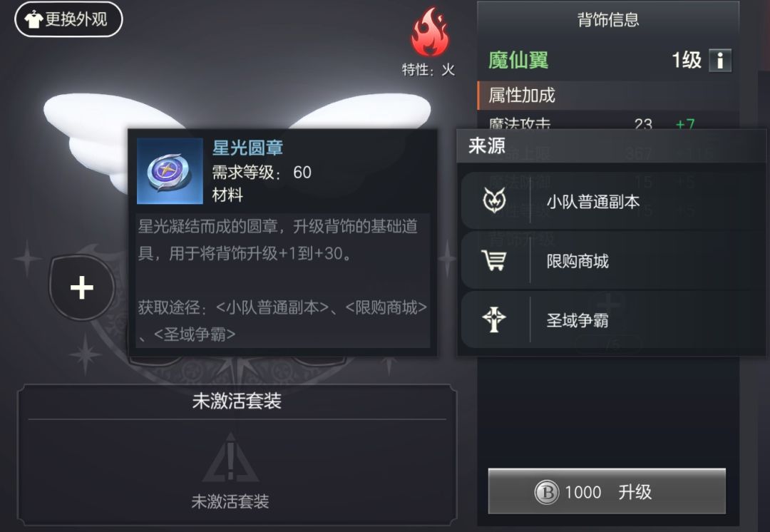770x532 pixels.
Task: Tap the shirt icon in 更換外观
Action: click(x=33, y=20)
